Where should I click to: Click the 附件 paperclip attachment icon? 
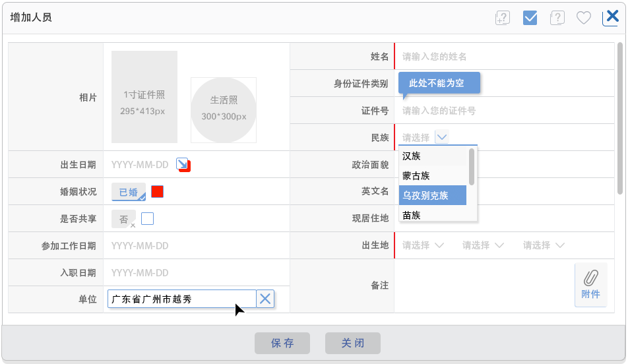590,284
